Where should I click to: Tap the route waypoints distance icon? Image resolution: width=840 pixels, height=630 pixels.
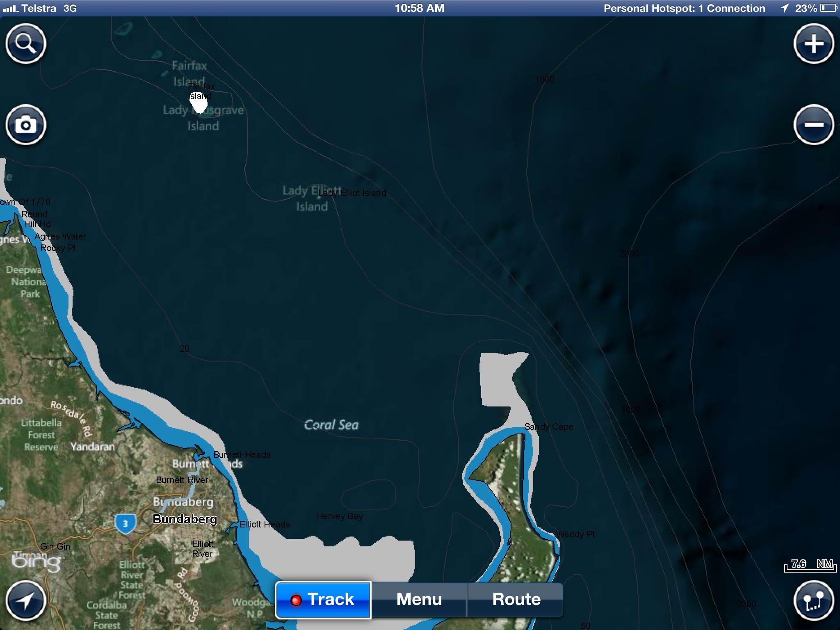coord(814,600)
